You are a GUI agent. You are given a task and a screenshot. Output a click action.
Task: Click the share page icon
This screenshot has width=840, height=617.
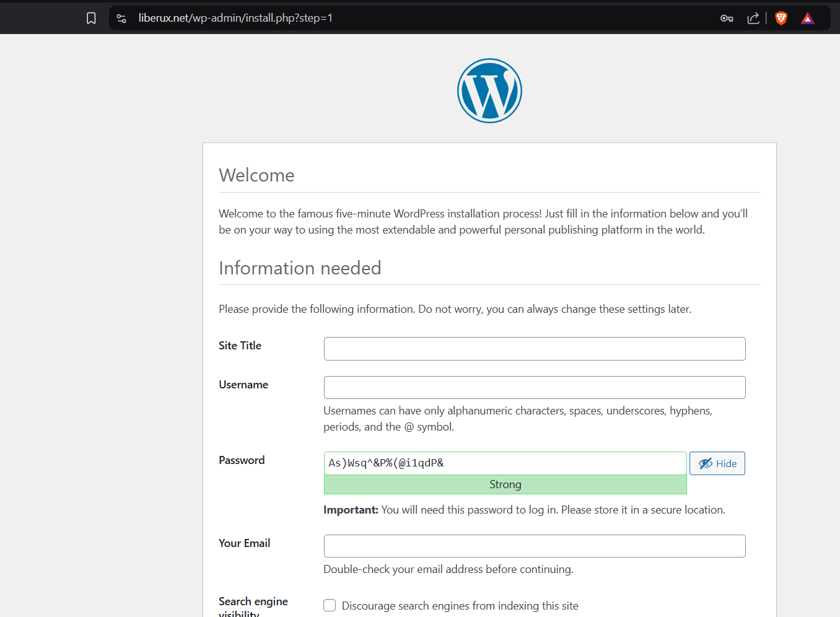pos(753,19)
